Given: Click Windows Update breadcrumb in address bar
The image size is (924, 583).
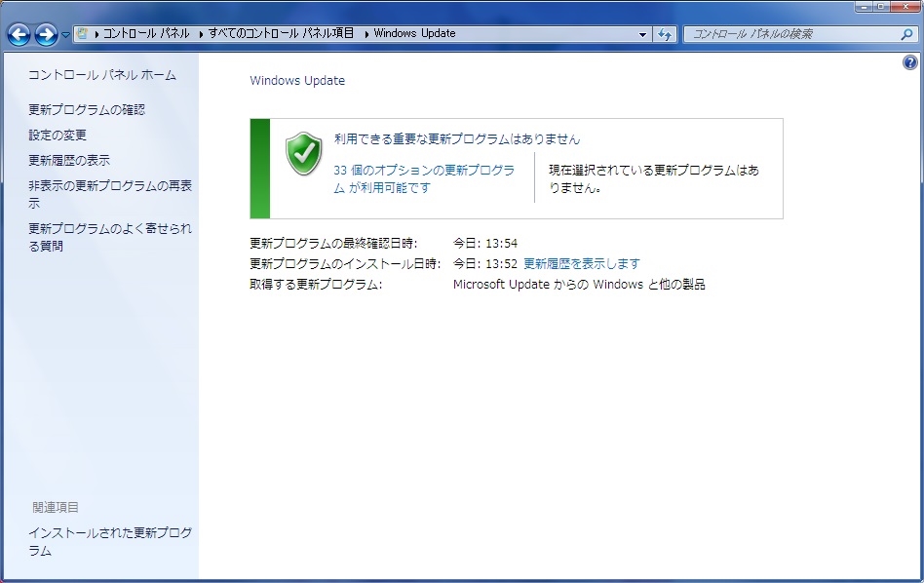Looking at the screenshot, I should 414,33.
